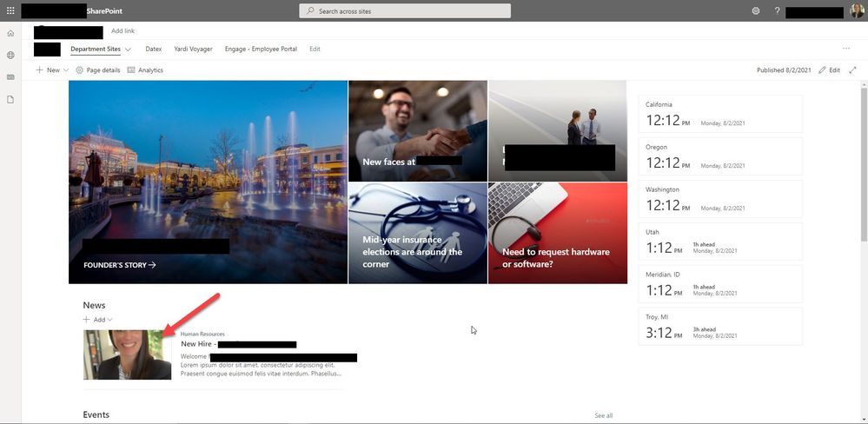Viewport: 868px width, 424px height.
Task: Expand the News Add dropdown
Action: [98, 320]
